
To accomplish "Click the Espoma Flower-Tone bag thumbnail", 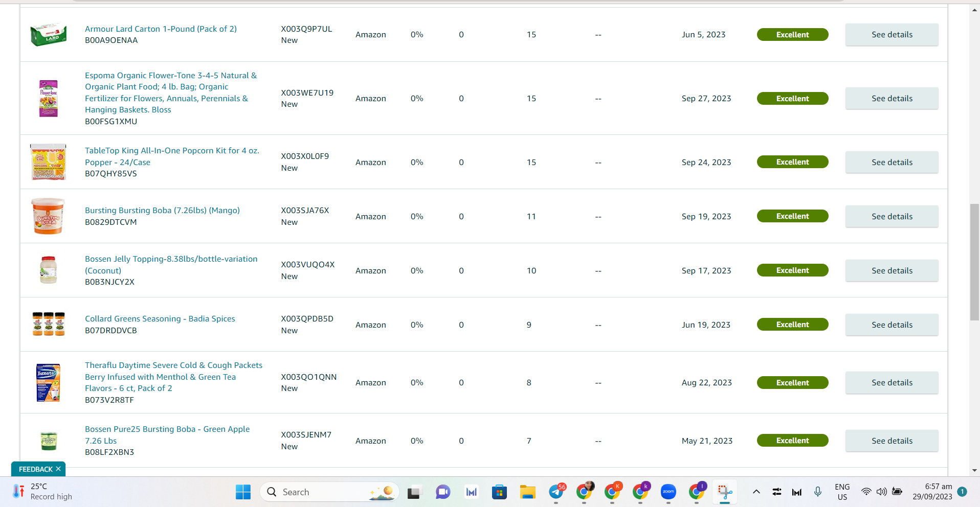I will 49,98.
